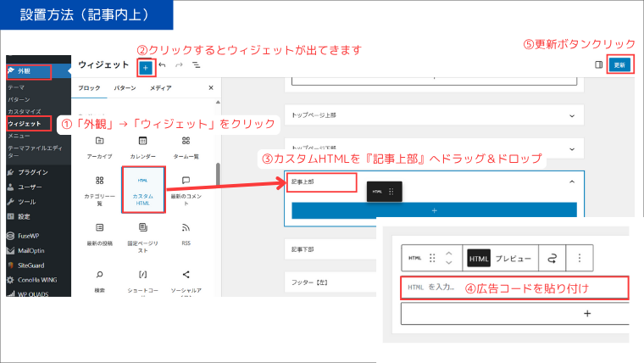Click the undo arrow in toolbar

click(162, 65)
